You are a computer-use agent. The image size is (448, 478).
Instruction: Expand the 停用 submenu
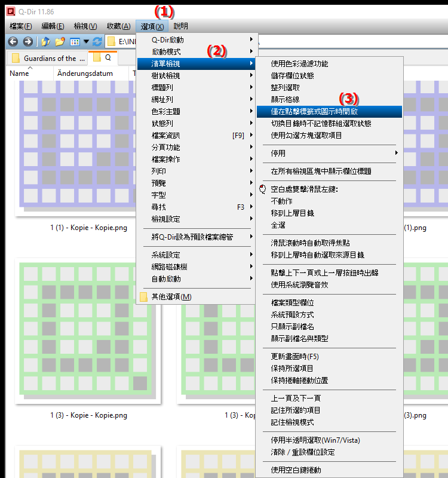coord(330,154)
